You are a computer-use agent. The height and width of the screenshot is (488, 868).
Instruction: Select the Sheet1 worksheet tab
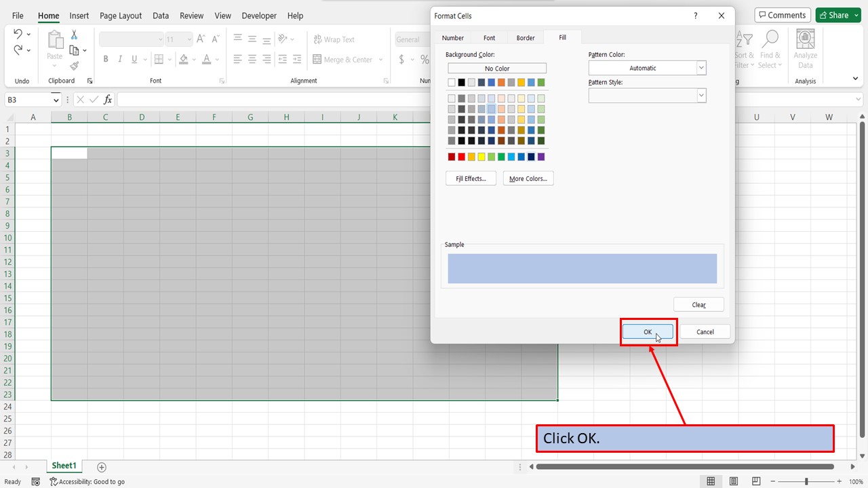[64, 466]
